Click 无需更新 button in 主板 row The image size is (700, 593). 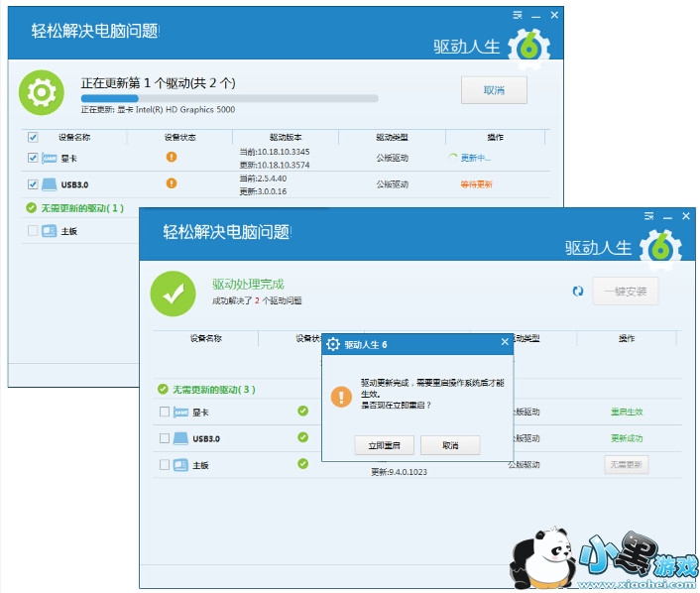pyautogui.click(x=626, y=464)
